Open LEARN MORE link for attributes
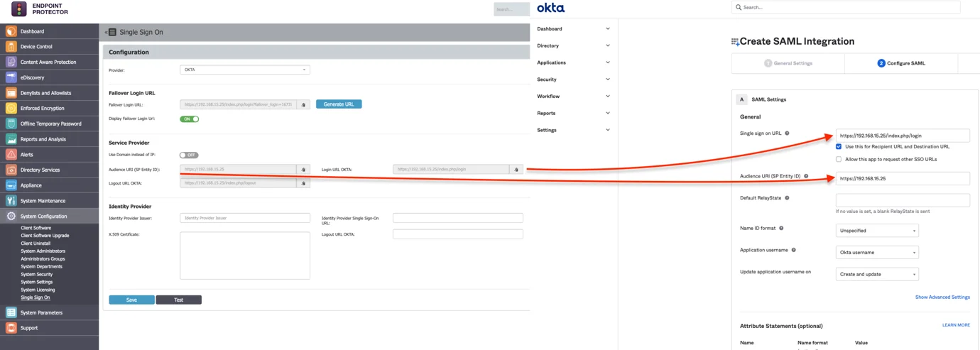The width and height of the screenshot is (980, 350). click(x=956, y=325)
